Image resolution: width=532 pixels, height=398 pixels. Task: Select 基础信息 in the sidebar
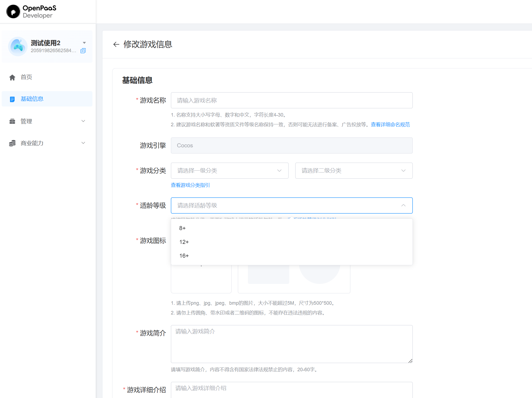(x=47, y=99)
